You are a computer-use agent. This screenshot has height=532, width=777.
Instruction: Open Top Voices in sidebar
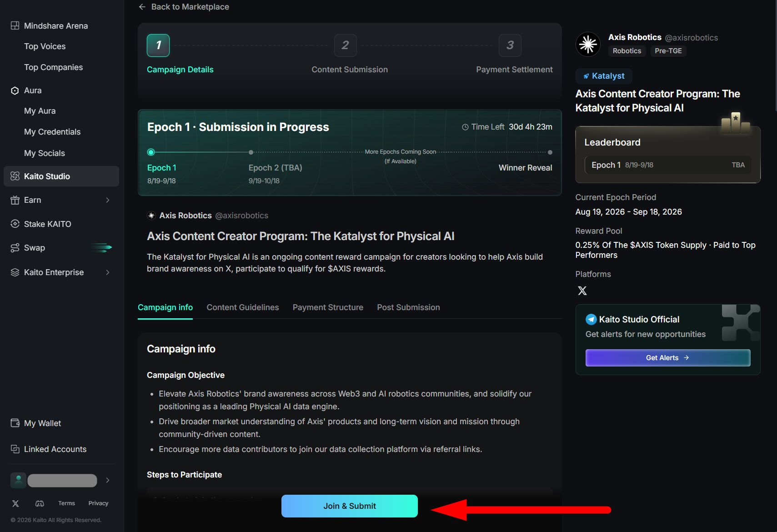[x=45, y=46]
